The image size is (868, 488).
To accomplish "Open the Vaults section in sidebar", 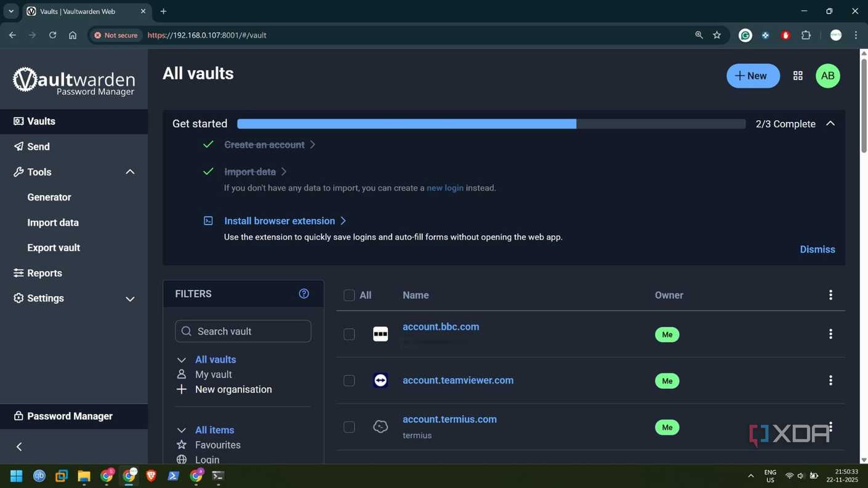I will (x=74, y=121).
